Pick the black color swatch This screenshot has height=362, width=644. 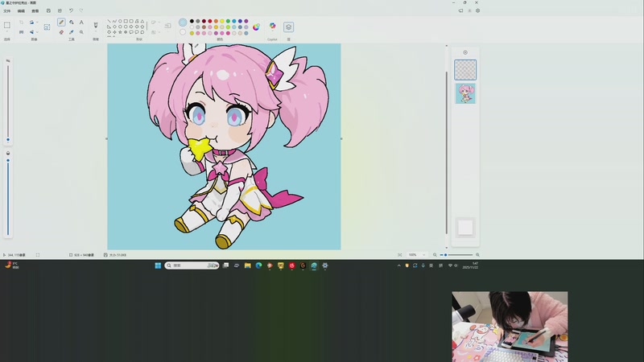pyautogui.click(x=192, y=21)
